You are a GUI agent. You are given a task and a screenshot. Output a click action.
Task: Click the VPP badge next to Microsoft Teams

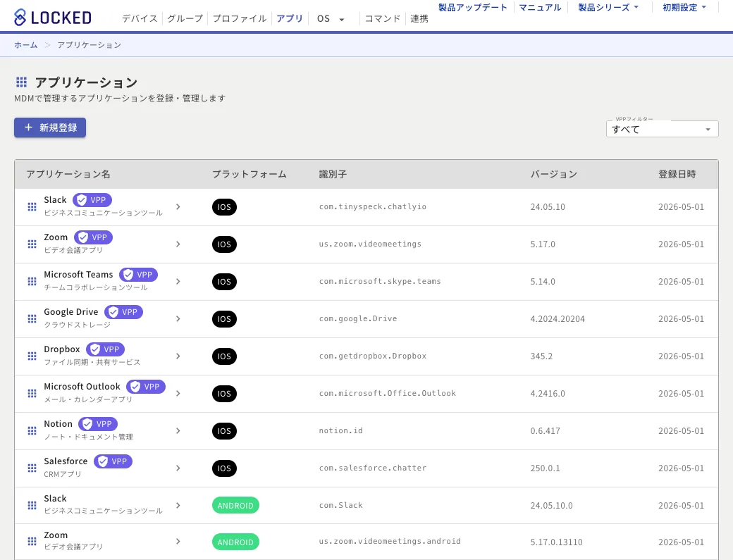pyautogui.click(x=138, y=275)
